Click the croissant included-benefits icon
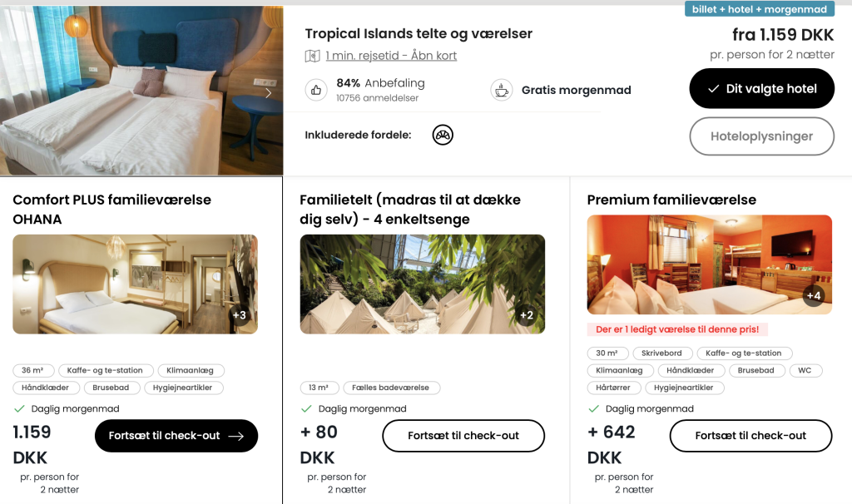This screenshot has height=504, width=852. pyautogui.click(x=443, y=135)
